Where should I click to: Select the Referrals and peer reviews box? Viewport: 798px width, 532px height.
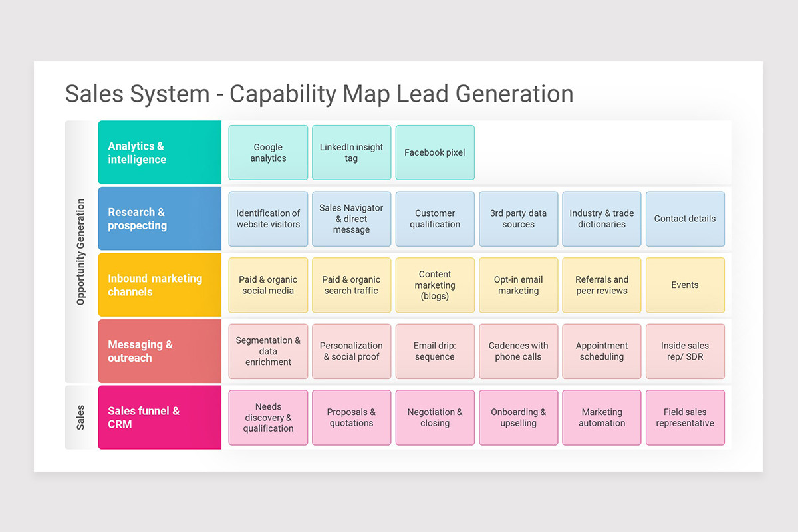tap(601, 285)
